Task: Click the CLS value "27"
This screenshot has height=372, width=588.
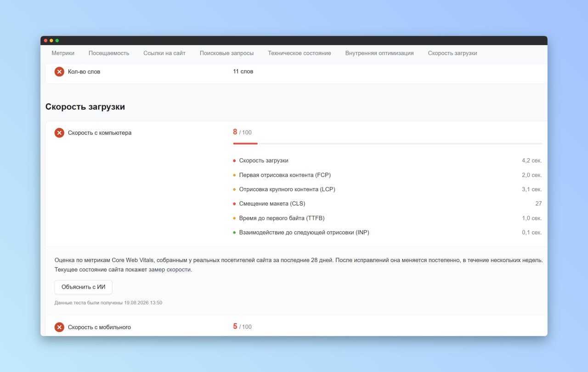Action: 538,204
